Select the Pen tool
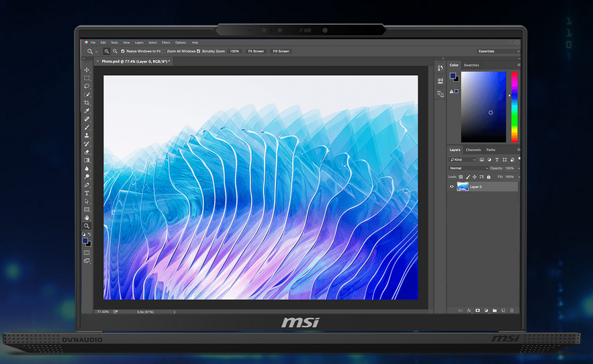The image size is (593, 364). 87,185
